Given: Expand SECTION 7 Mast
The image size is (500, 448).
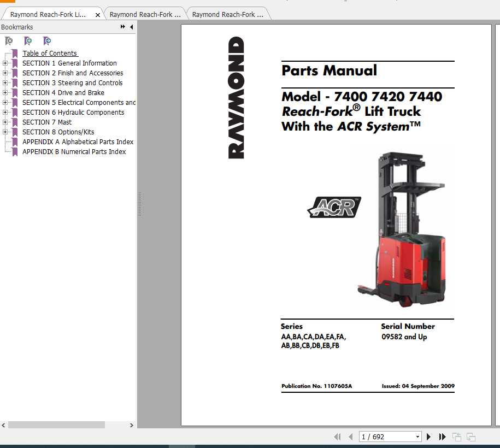Looking at the screenshot, I should 5,122.
